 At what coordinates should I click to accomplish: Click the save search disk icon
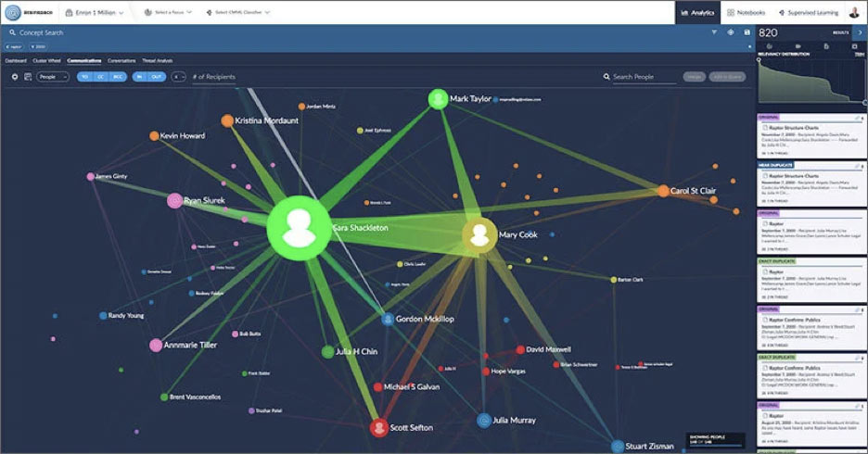click(x=747, y=32)
